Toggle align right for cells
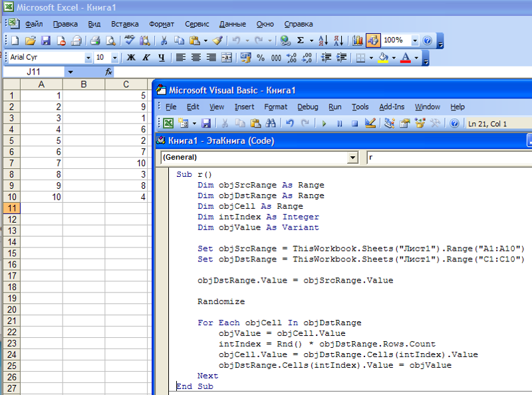The width and height of the screenshot is (532, 395). [x=211, y=58]
